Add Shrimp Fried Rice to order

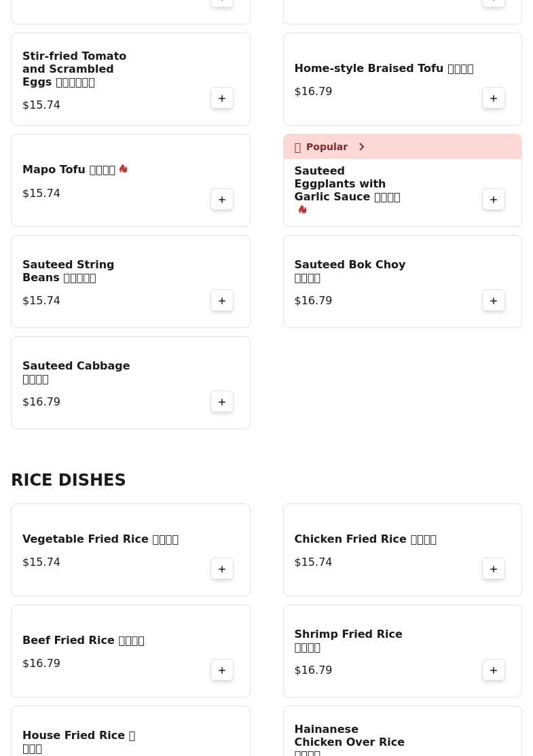click(494, 670)
